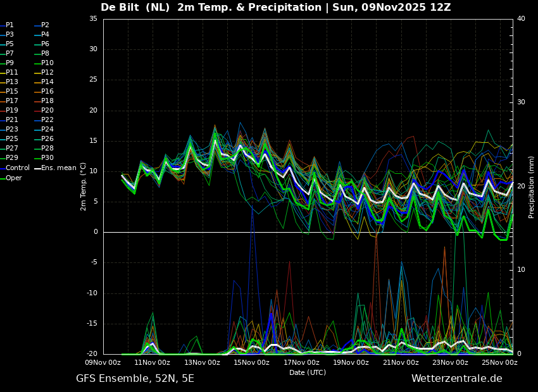Click the 09Nov 00z date label
The height and width of the screenshot is (392, 538).
(103, 362)
